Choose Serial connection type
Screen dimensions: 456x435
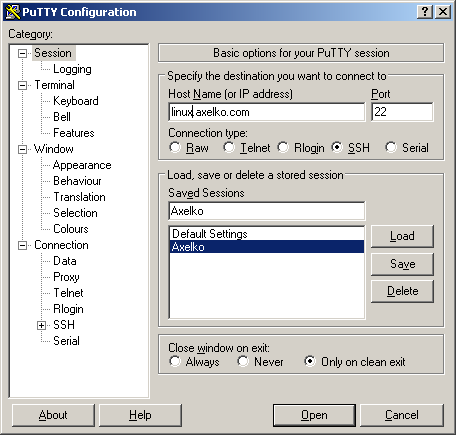(x=391, y=147)
